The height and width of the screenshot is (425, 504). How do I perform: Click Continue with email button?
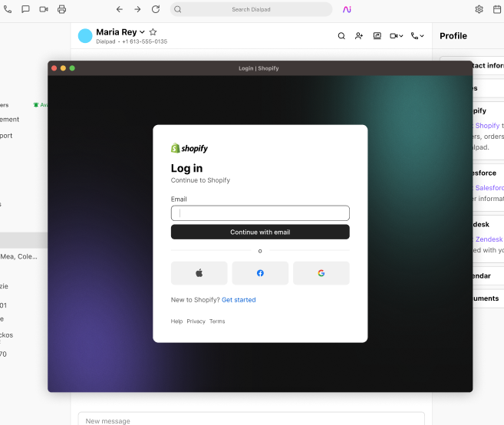coord(260,232)
